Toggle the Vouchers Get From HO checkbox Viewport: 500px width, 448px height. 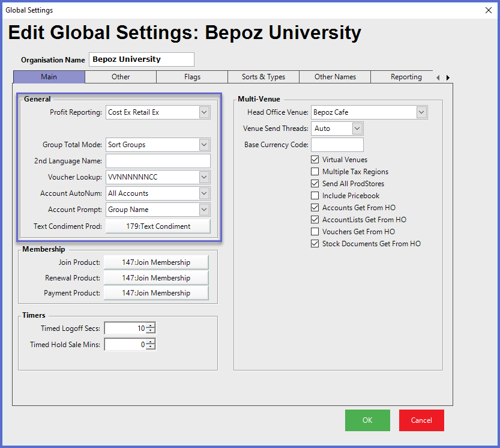(x=315, y=232)
